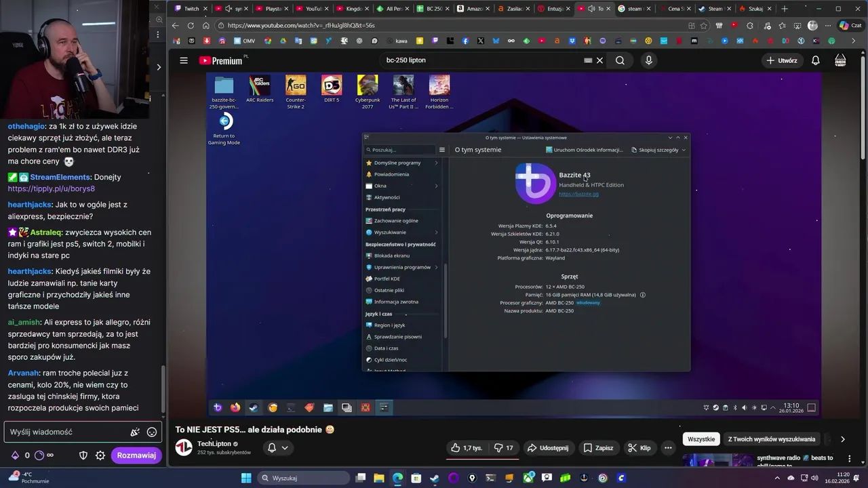
Task: Click Poszukaj search field in settings
Action: pyautogui.click(x=399, y=150)
